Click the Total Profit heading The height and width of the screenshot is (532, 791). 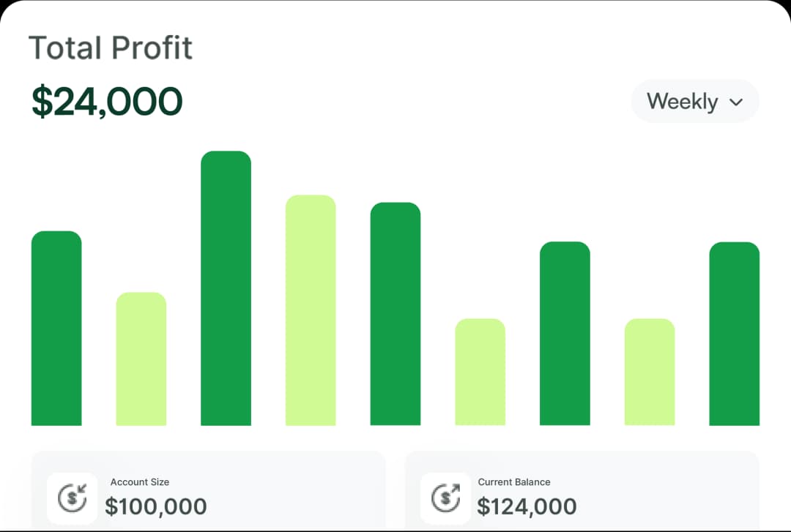pos(110,47)
